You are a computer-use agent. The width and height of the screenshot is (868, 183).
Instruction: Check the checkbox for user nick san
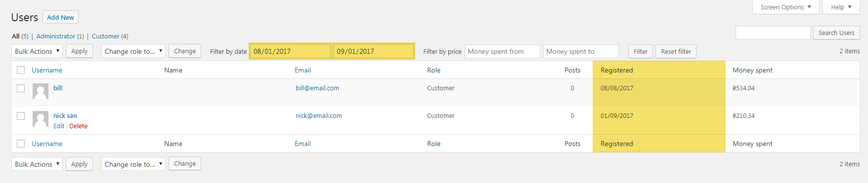click(x=21, y=116)
